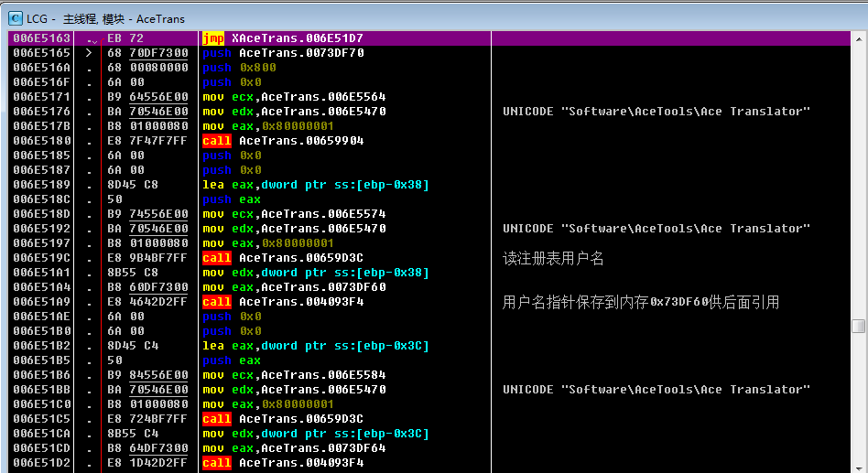Click the jump arrow marker at 006E5165
868x473 pixels.
[x=89, y=53]
